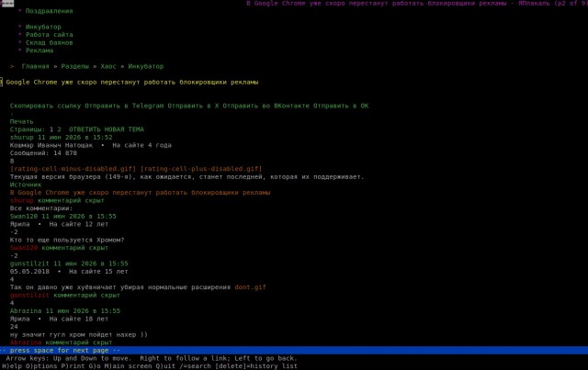Screen dimensions: 588x370
Task: Open the dont.gif image link
Action: pyautogui.click(x=251, y=287)
